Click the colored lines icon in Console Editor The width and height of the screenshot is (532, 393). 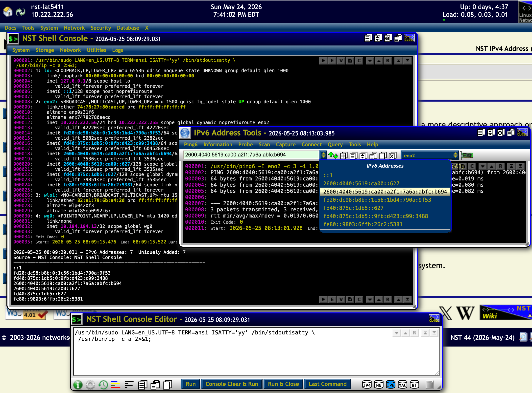(116, 384)
